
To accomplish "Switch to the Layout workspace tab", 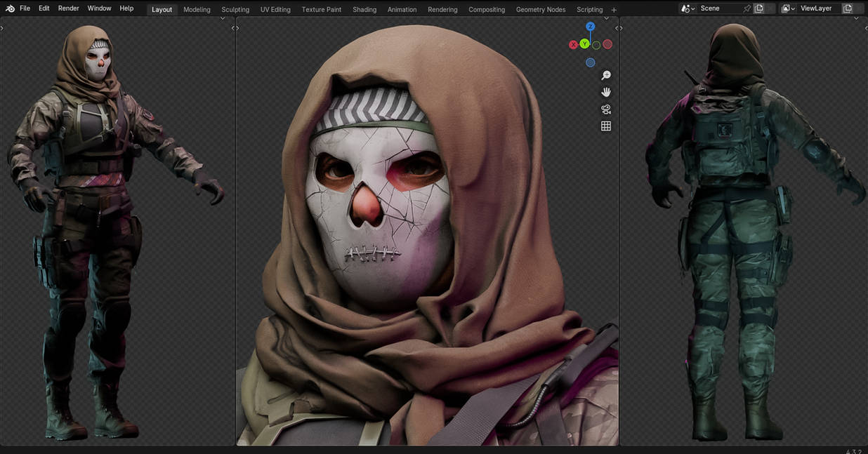I will [162, 9].
